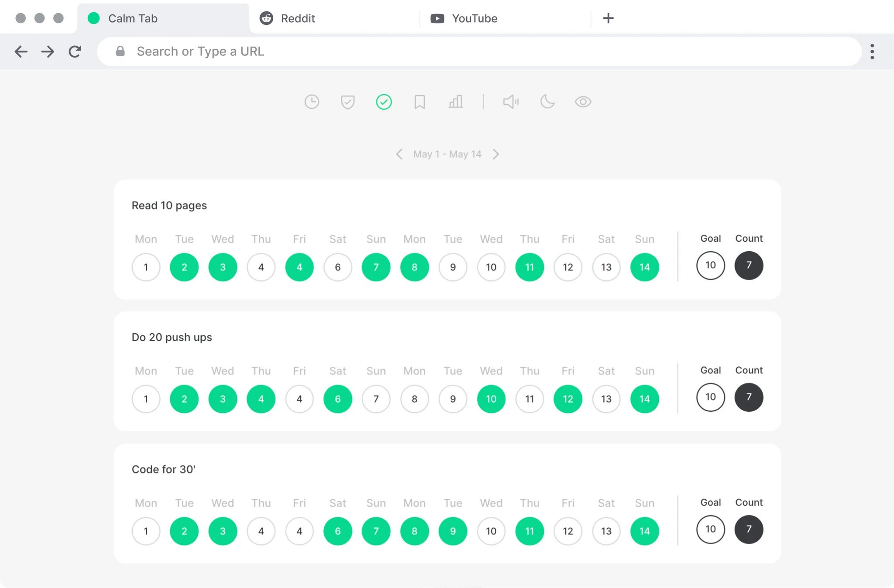Click the lock icon in the address bar
The image size is (894, 588).
coord(120,51)
